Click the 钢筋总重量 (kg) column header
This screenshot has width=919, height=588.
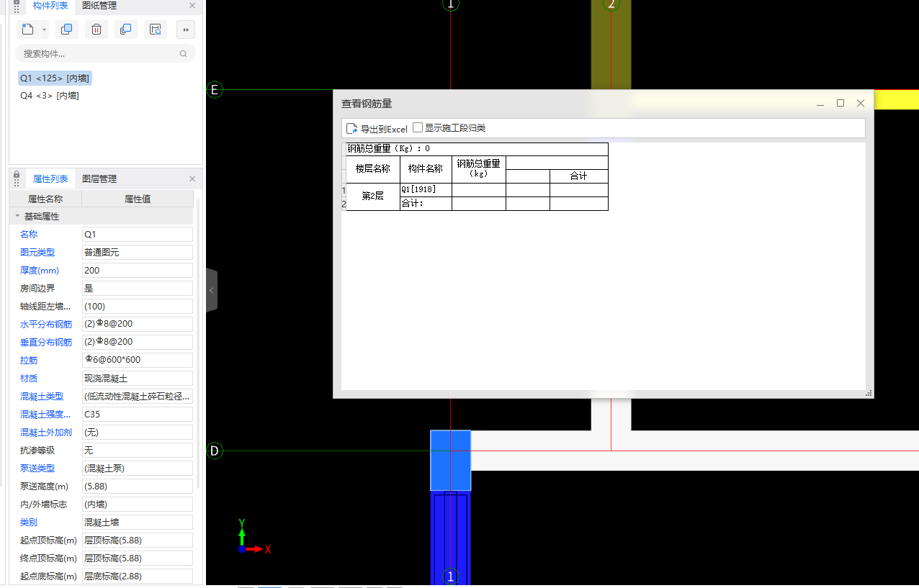[479, 169]
